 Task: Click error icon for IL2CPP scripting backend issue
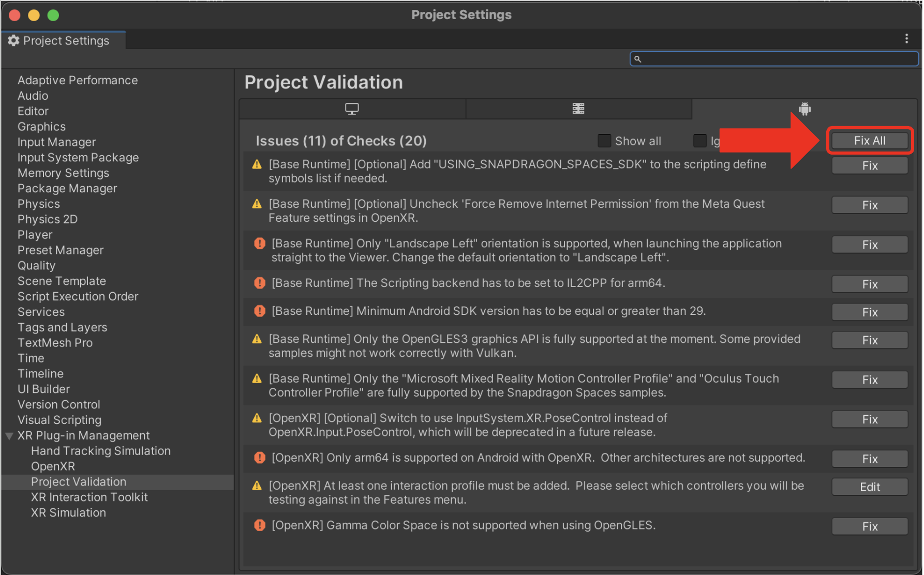click(x=260, y=283)
